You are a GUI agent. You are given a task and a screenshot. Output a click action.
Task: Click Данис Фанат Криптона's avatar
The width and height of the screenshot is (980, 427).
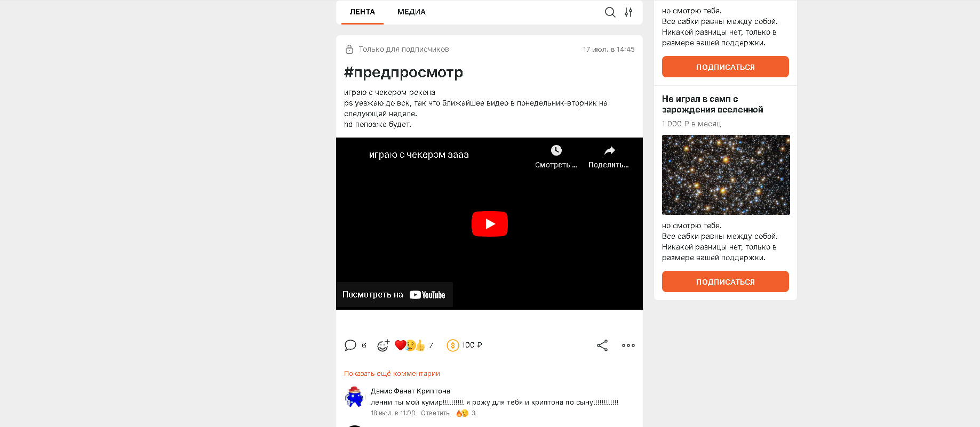tap(354, 398)
